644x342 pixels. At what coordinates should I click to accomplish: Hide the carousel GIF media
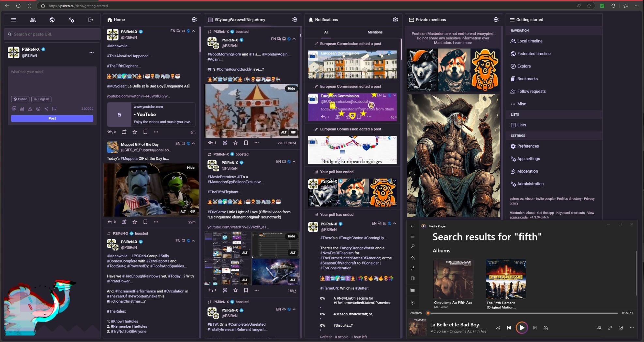(291, 89)
